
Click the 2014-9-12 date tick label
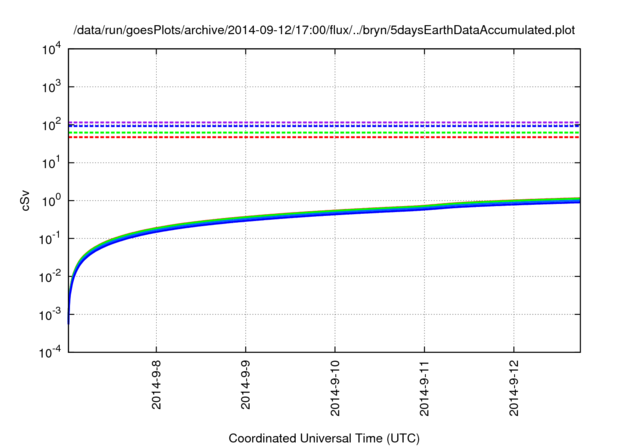(x=513, y=388)
